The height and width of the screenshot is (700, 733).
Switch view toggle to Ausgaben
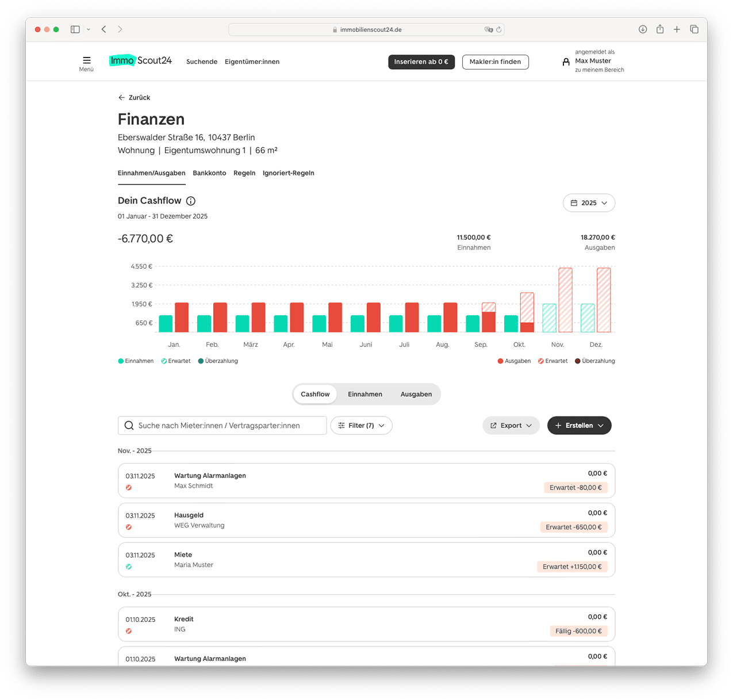click(x=416, y=394)
